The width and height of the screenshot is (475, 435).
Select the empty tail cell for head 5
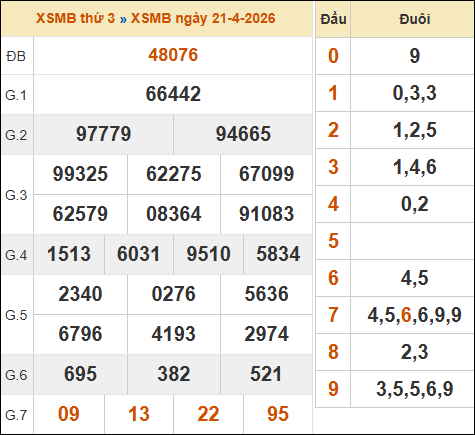412,241
